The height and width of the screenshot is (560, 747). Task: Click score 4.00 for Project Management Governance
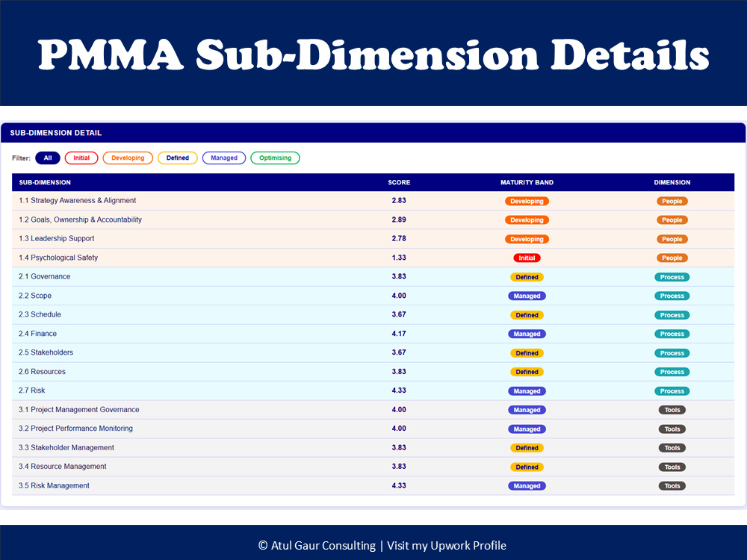point(399,409)
